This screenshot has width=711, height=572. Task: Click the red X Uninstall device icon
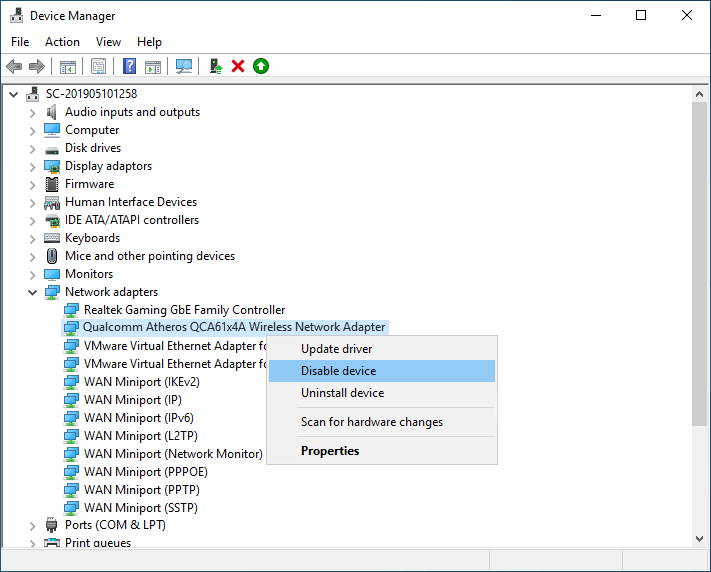[x=238, y=66]
